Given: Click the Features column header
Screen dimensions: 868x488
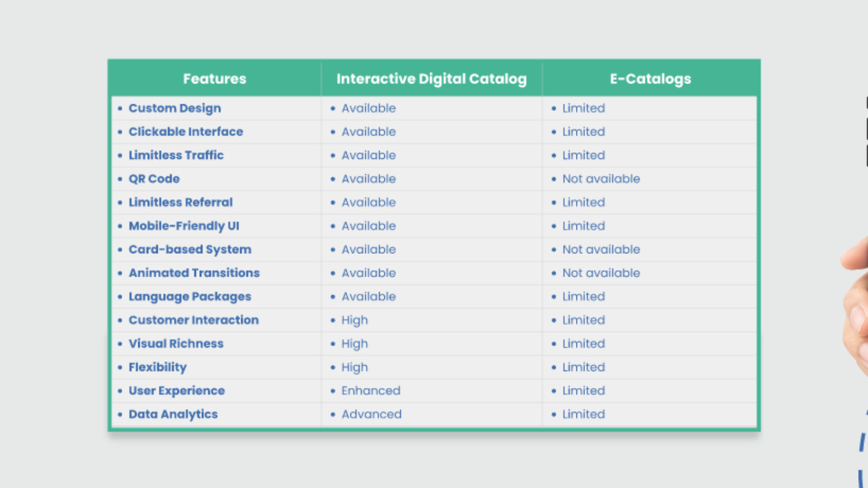Looking at the screenshot, I should point(215,79).
